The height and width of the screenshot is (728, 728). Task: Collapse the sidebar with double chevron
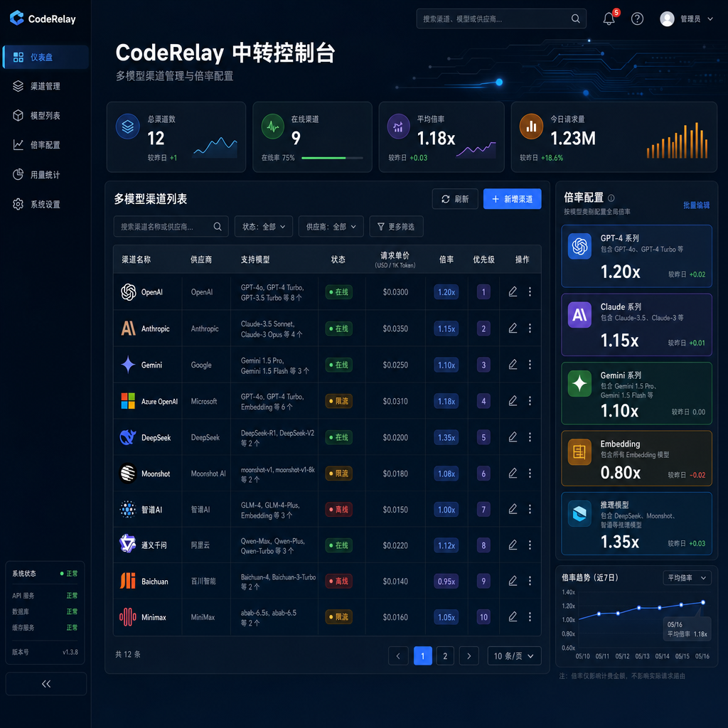point(46,683)
